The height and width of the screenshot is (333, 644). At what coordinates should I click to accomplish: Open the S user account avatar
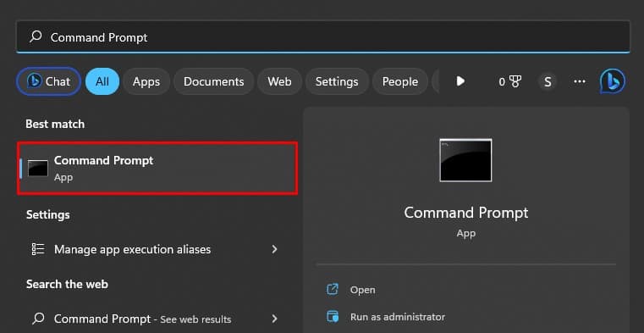click(548, 82)
